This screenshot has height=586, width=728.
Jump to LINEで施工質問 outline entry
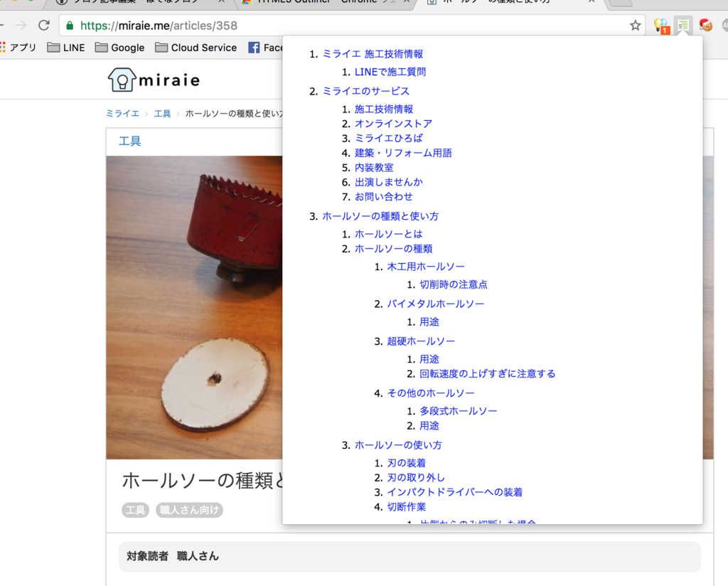(390, 72)
